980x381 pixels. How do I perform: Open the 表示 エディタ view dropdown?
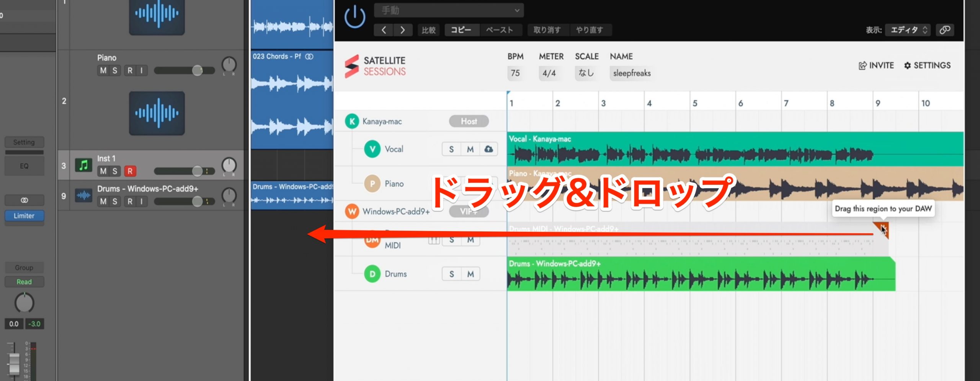(908, 30)
